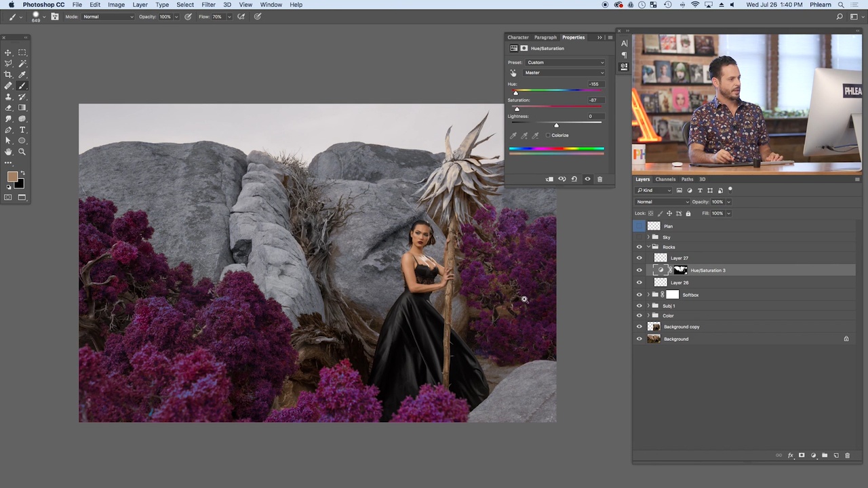The height and width of the screenshot is (488, 868).
Task: Select the Clone Stamp tool
Action: click(x=8, y=97)
